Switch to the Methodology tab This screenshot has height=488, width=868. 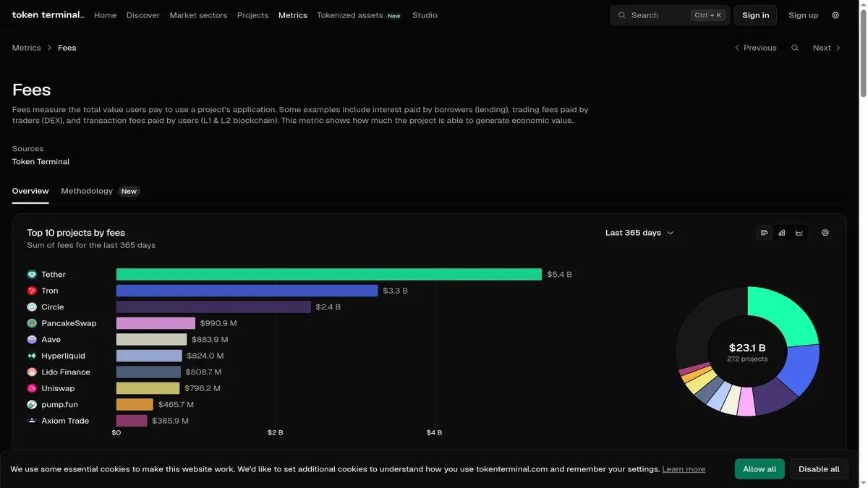click(100, 191)
